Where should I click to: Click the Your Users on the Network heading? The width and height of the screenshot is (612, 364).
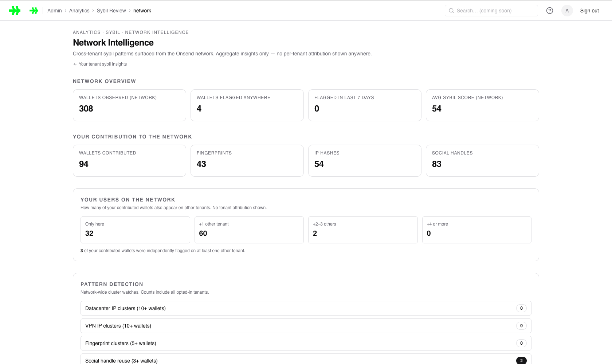pyautogui.click(x=128, y=200)
